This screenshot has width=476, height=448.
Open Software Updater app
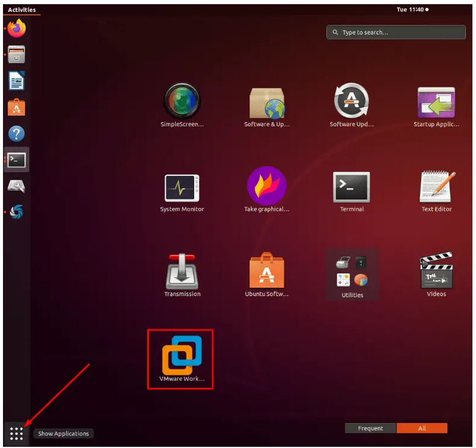tap(351, 105)
